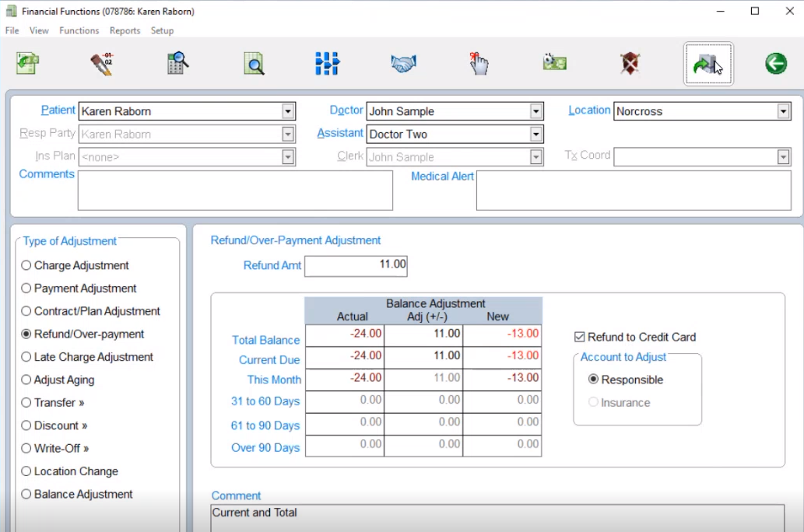Open the Reports menu
The height and width of the screenshot is (532, 804).
pos(125,30)
